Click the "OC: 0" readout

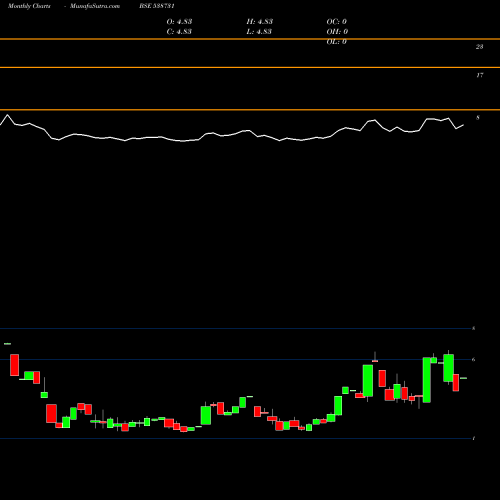coord(337,21)
